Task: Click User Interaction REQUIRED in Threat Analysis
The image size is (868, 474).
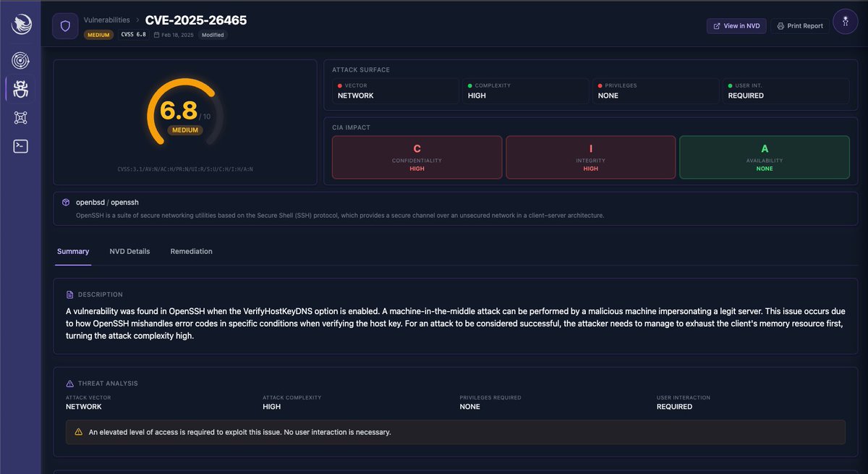Action: pyautogui.click(x=684, y=402)
